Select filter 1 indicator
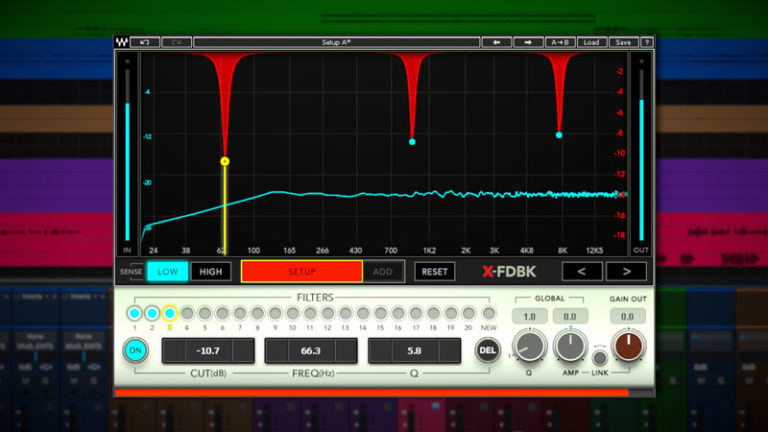768x432 pixels. tap(135, 313)
